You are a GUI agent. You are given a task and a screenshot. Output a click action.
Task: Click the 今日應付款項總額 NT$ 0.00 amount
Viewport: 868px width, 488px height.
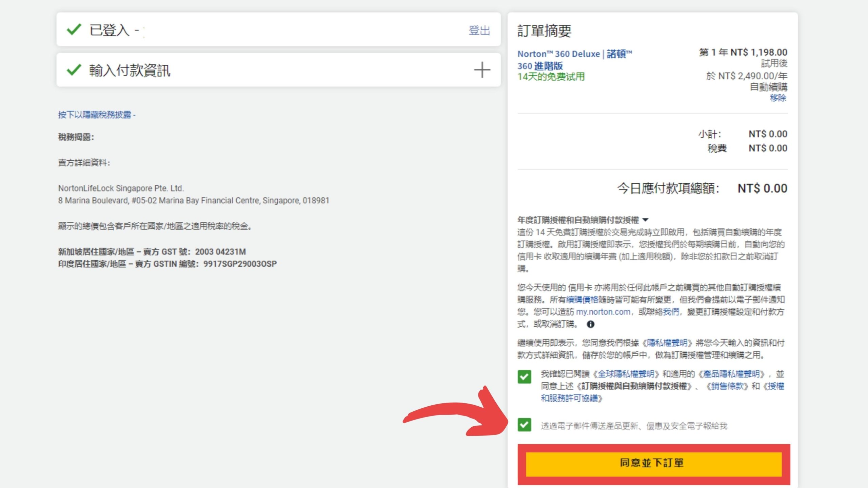pos(762,188)
